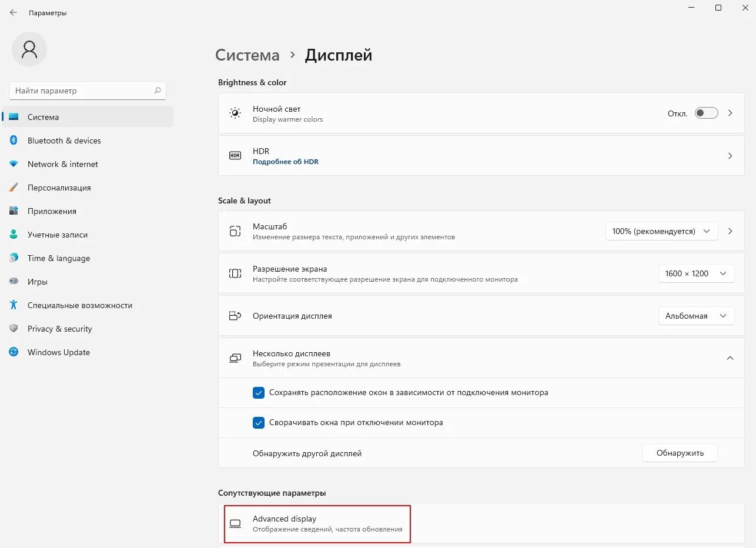Open the Подробнее об HDR link

286,161
